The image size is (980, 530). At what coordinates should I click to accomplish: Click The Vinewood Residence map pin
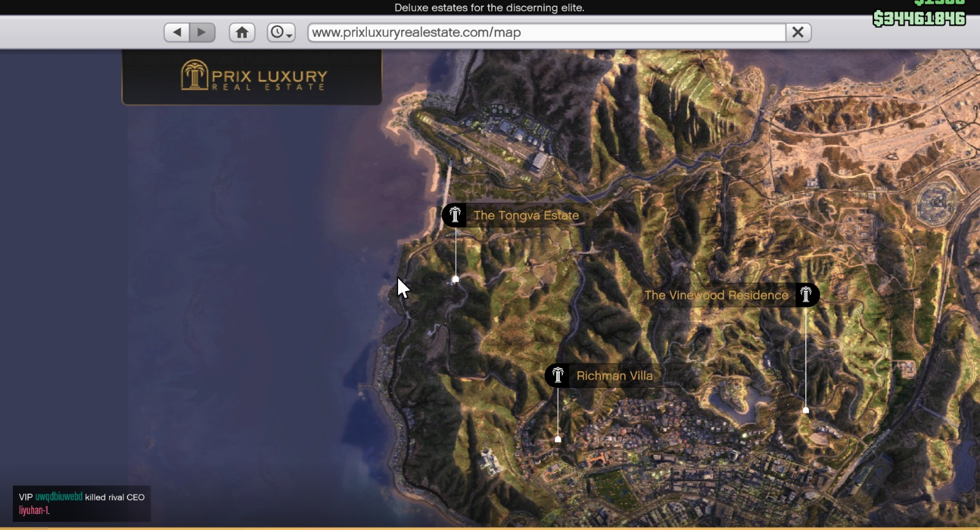coord(806,411)
